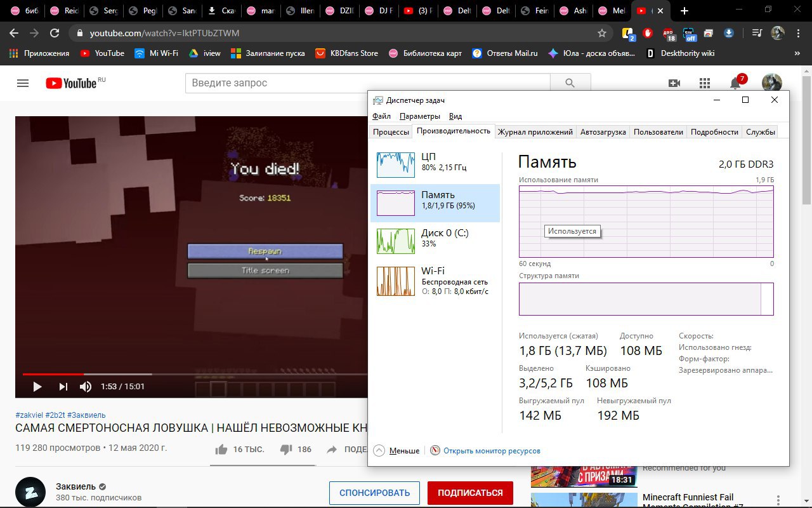Open YouTube hamburger menu

pyautogui.click(x=23, y=83)
